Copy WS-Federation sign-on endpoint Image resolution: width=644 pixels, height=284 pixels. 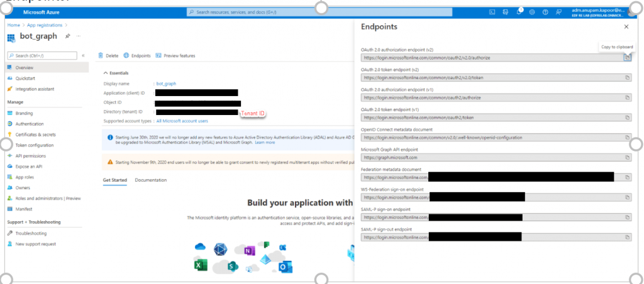(627, 197)
